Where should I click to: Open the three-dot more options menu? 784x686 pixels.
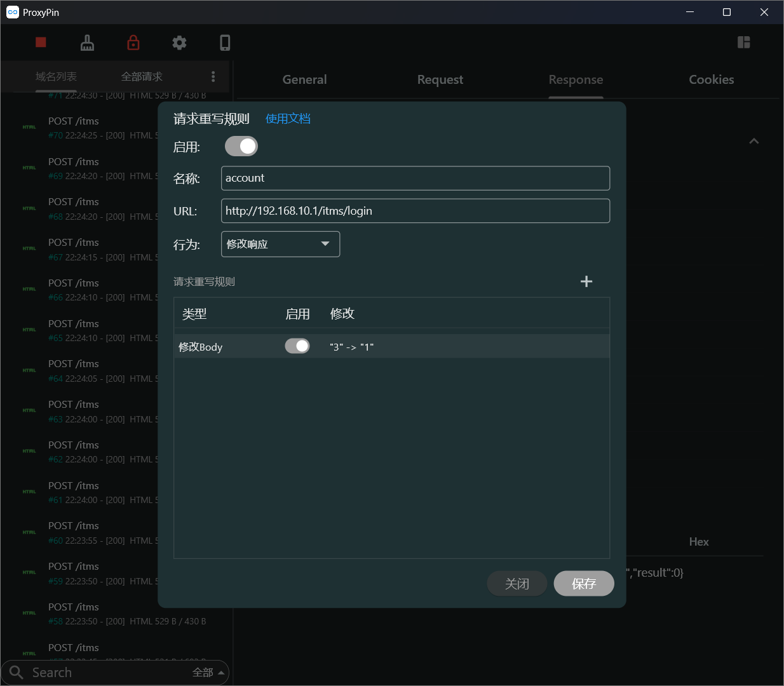213,77
